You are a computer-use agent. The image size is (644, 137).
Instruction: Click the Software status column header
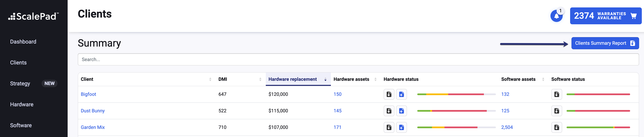[568, 79]
